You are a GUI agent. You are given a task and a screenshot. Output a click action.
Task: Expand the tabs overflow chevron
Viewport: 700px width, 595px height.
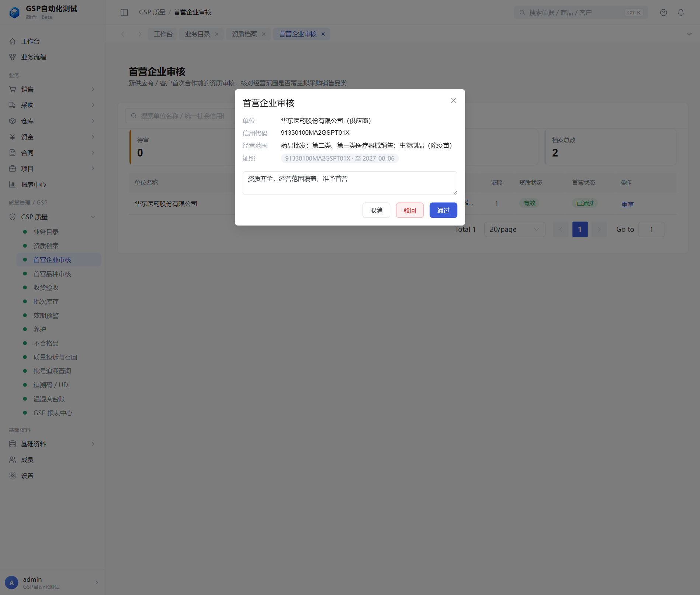[689, 34]
